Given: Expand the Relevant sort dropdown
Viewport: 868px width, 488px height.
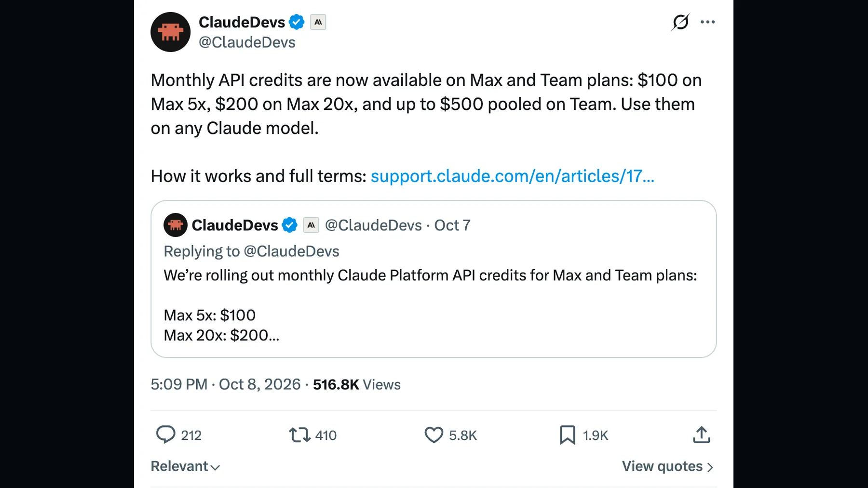Looking at the screenshot, I should point(185,466).
